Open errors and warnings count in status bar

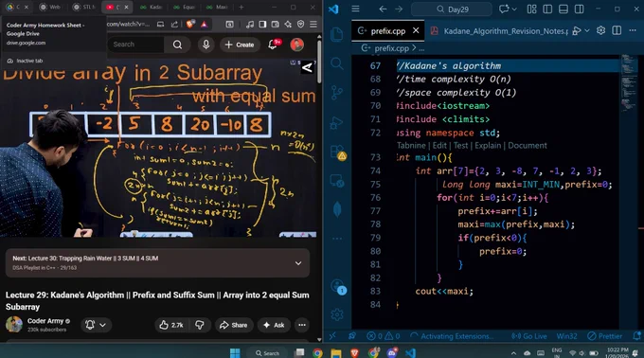click(x=384, y=336)
